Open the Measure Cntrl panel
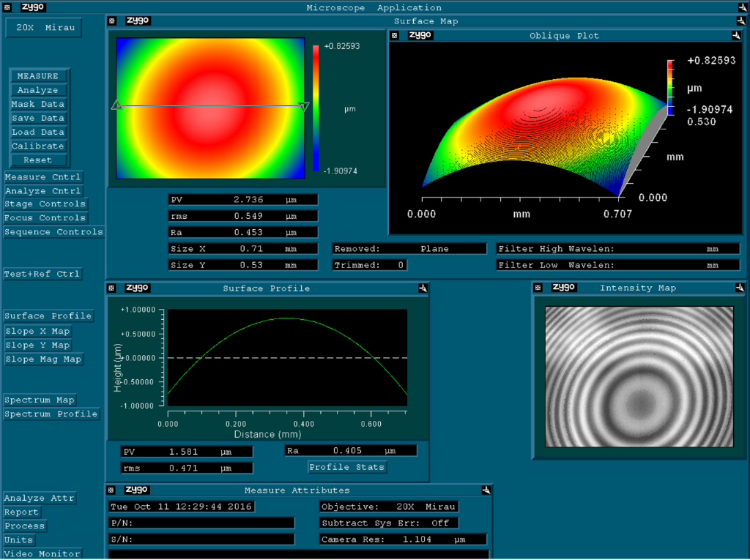Screen dimensions: 750x560 click(x=43, y=177)
